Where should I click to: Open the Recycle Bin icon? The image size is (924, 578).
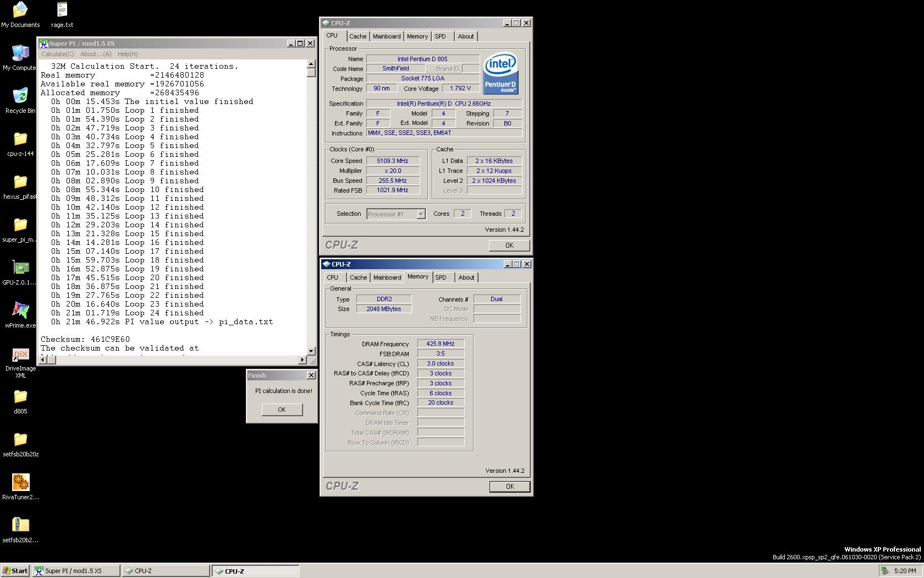coord(20,101)
